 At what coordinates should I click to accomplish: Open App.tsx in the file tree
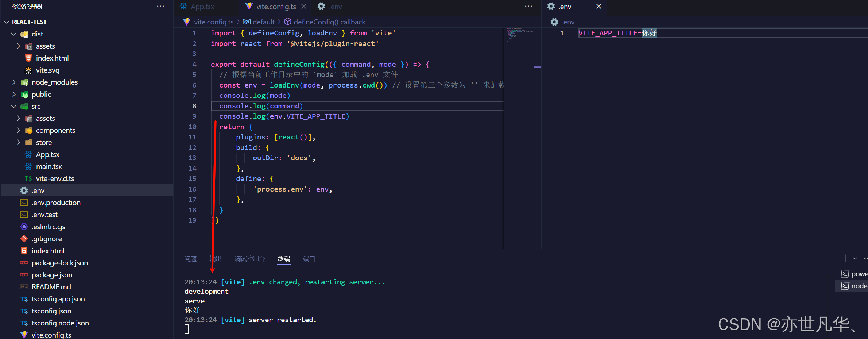click(x=47, y=154)
